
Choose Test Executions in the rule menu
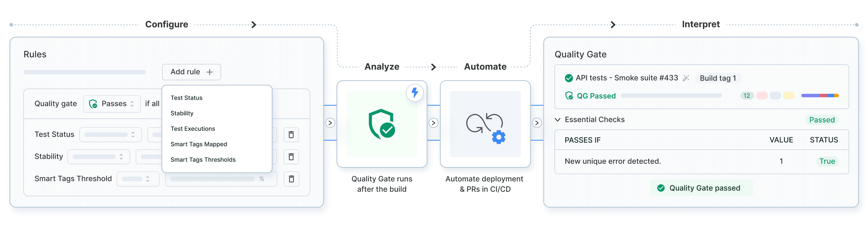(x=193, y=129)
